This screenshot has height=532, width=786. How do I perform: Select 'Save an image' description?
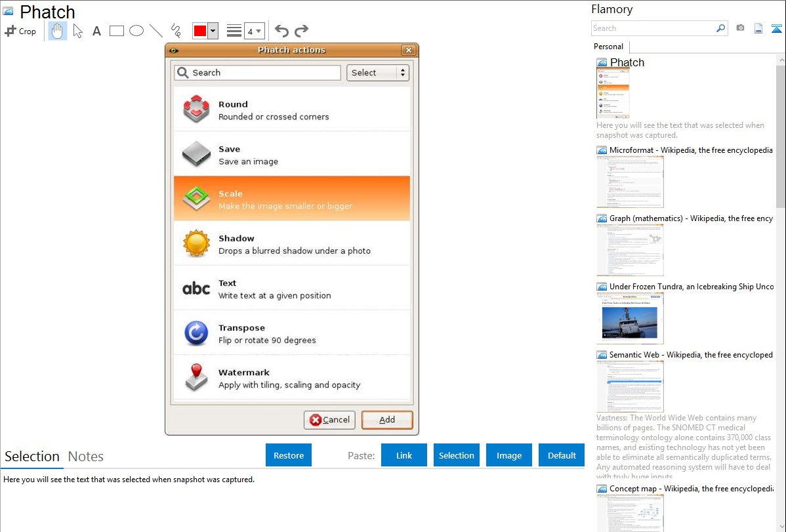248,161
